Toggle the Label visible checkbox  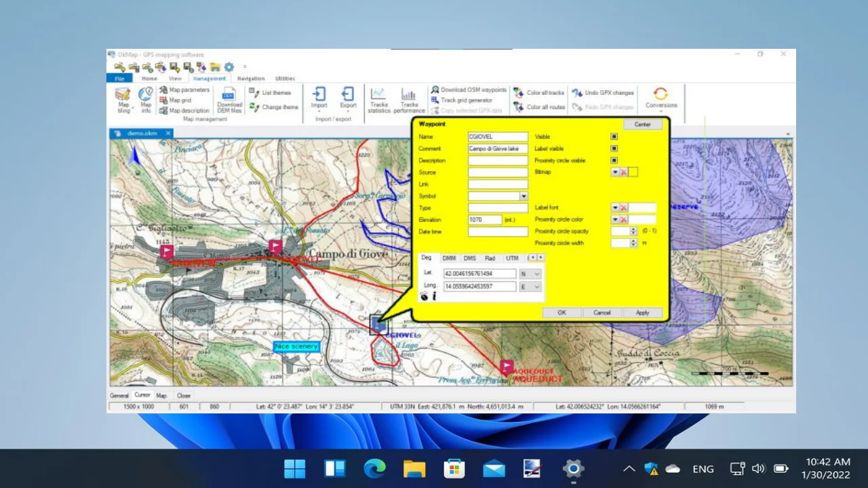(614, 148)
